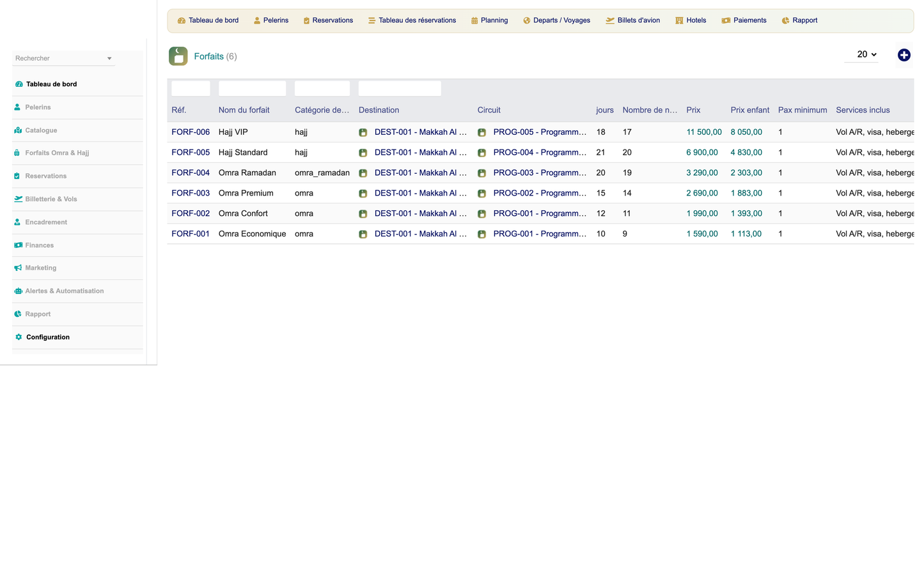Screen dimensions: 924x572
Task: Open the Reservations tab in top bar
Action: 333,20
